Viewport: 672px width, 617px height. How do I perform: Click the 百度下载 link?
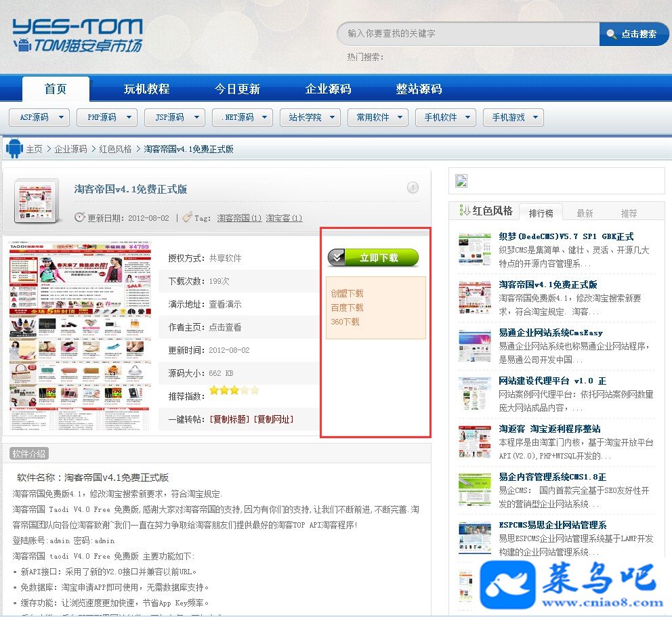pyautogui.click(x=347, y=307)
